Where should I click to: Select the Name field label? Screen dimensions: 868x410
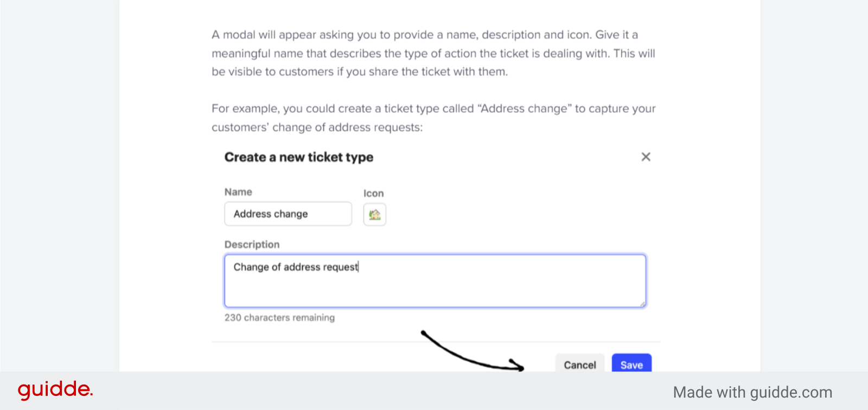point(238,191)
